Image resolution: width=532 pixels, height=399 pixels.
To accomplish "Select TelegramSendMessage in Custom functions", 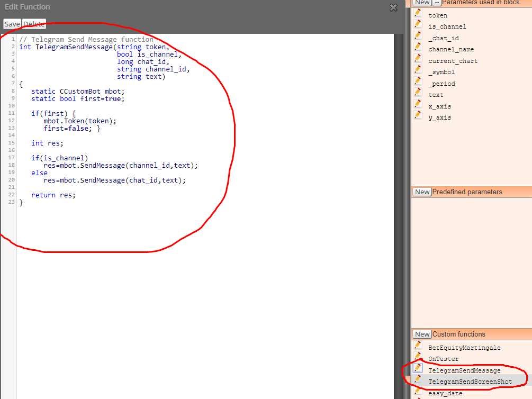I will click(464, 370).
